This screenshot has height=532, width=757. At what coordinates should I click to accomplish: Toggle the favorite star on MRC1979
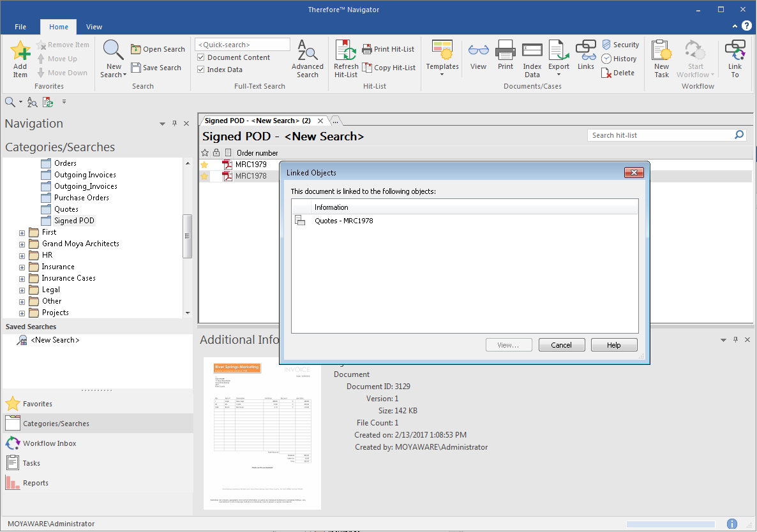point(204,164)
